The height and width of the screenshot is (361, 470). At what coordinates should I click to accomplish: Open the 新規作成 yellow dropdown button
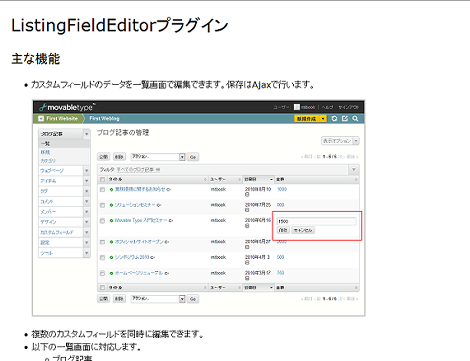coord(310,119)
